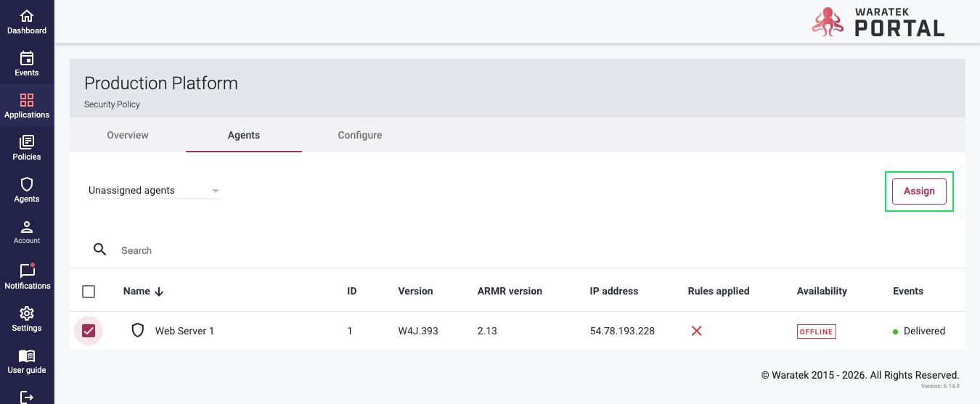Click the Name column header
Viewport: 980px width, 404px height.
pos(136,291)
